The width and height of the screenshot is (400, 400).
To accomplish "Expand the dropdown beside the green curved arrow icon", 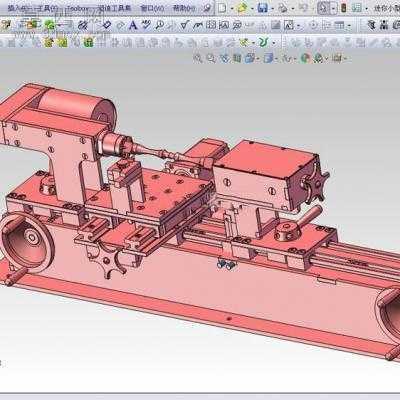I will 274,43.
